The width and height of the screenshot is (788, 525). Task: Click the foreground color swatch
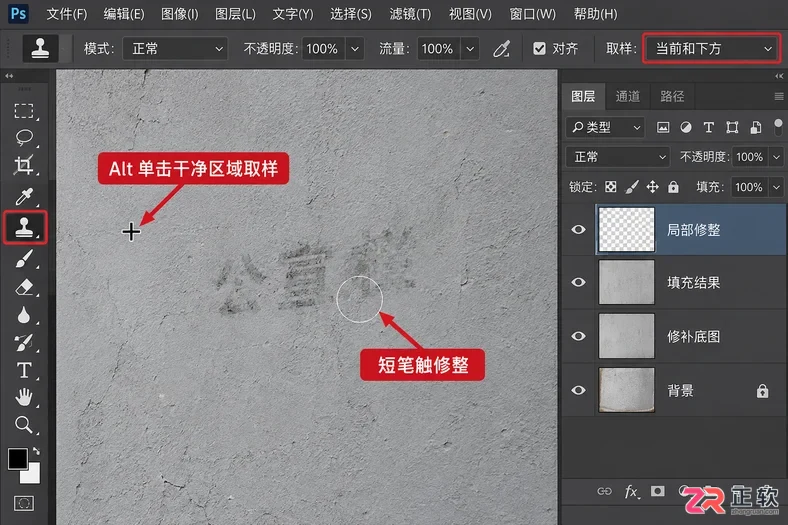pyautogui.click(x=18, y=459)
